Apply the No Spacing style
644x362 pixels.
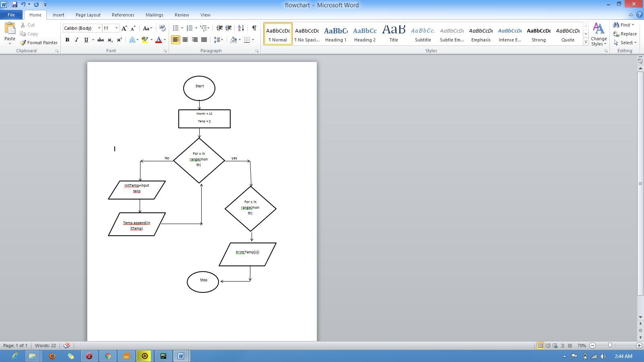[307, 34]
